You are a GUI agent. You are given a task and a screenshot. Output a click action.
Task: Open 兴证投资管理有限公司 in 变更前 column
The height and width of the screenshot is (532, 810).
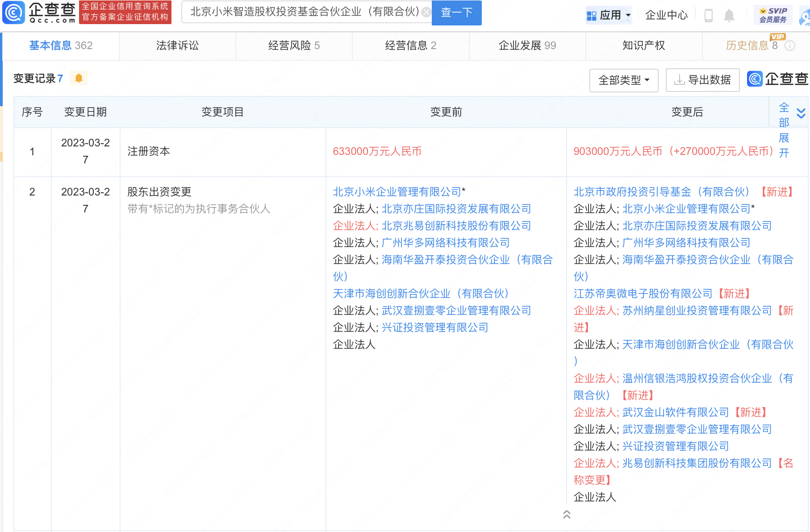(434, 328)
